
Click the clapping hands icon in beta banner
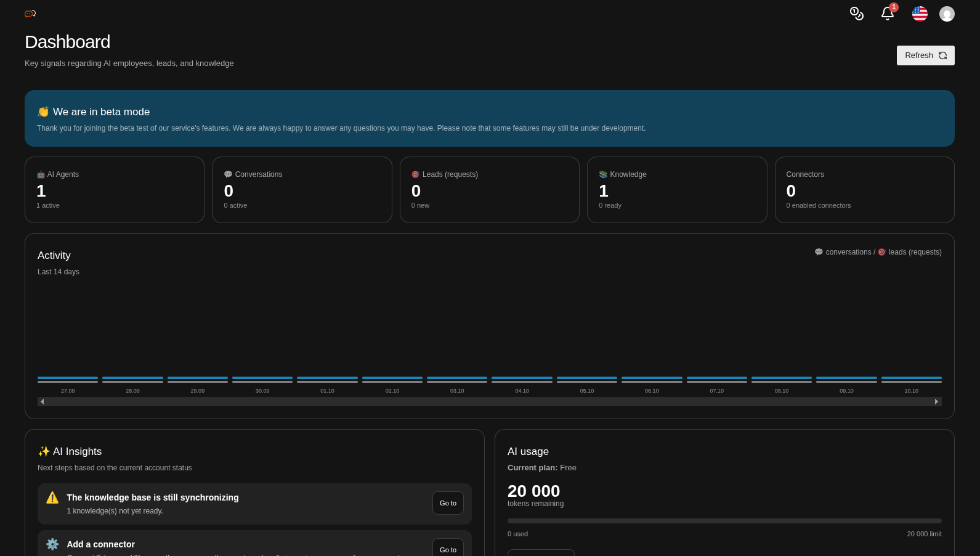click(43, 112)
